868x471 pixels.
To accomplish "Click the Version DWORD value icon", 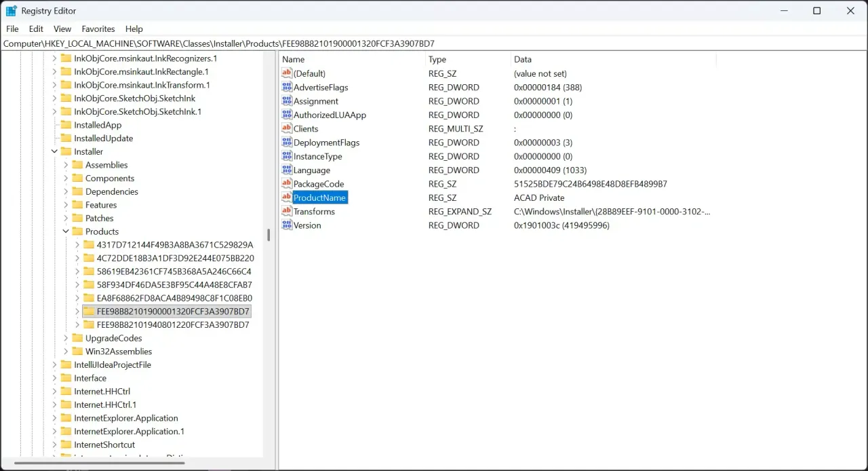I will (287, 225).
